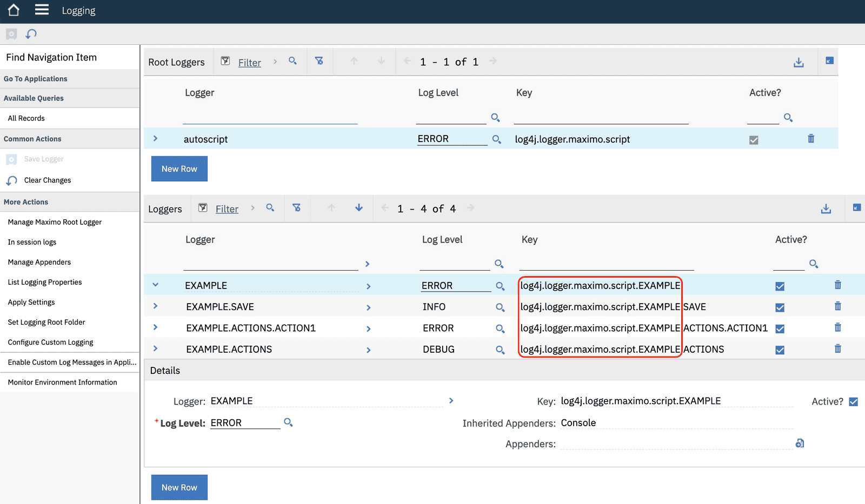Click the download icon for Root Loggers table

coord(799,62)
